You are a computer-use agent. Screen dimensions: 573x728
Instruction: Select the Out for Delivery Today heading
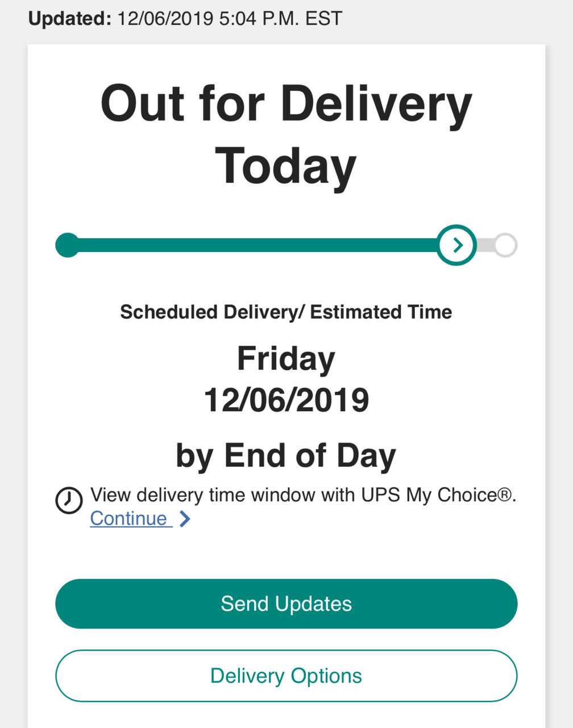(x=286, y=134)
